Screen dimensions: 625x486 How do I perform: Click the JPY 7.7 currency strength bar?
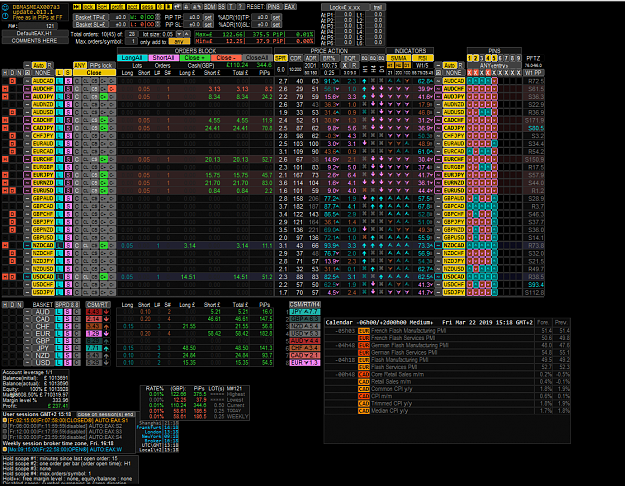coord(305,312)
